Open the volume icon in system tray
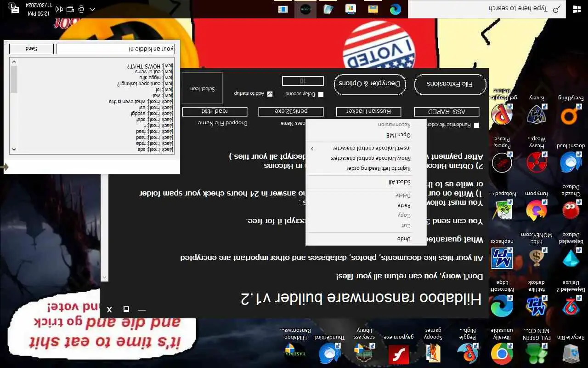The image size is (588, 368). pyautogui.click(x=59, y=9)
